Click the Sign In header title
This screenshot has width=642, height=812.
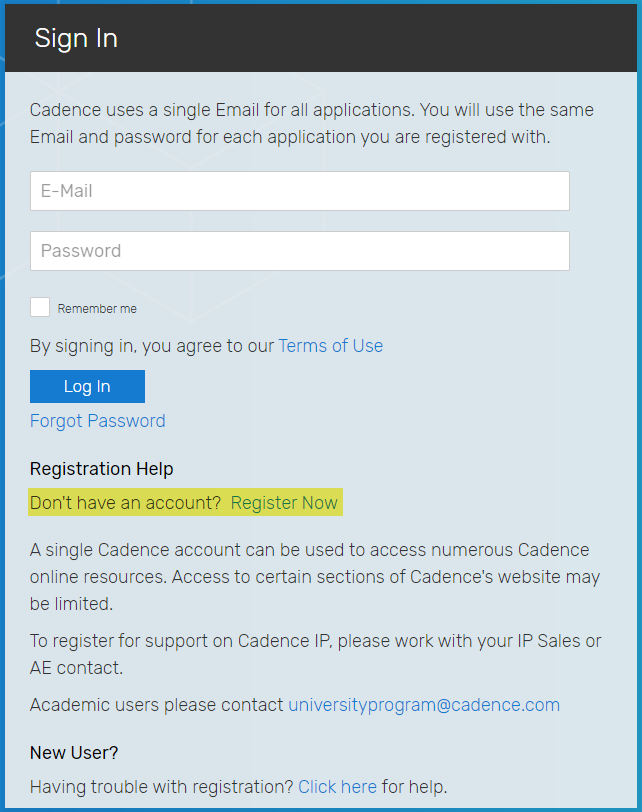pyautogui.click(x=76, y=38)
